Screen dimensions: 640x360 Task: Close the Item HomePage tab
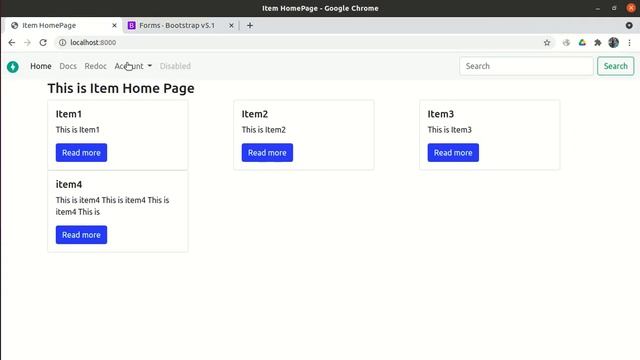click(x=114, y=25)
